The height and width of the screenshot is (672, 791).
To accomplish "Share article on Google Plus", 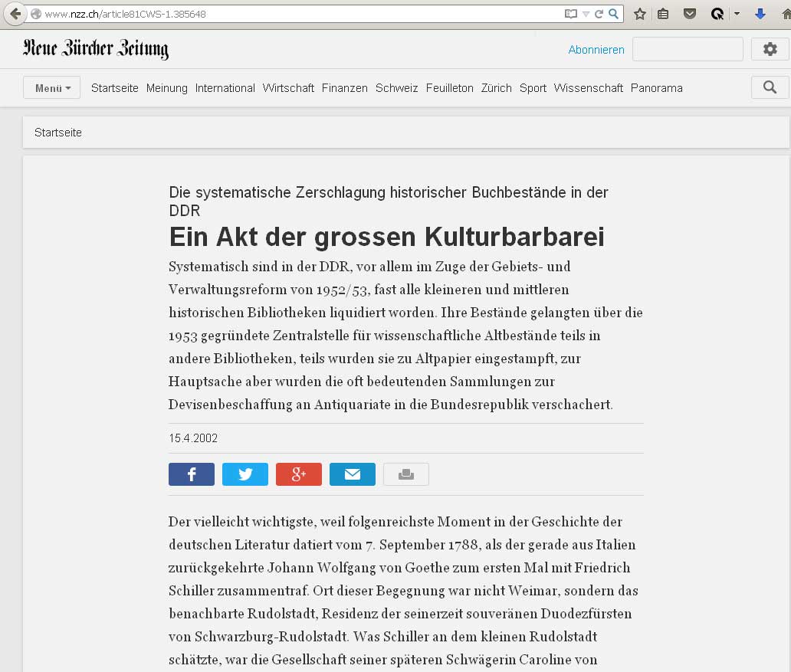I will coord(299,474).
